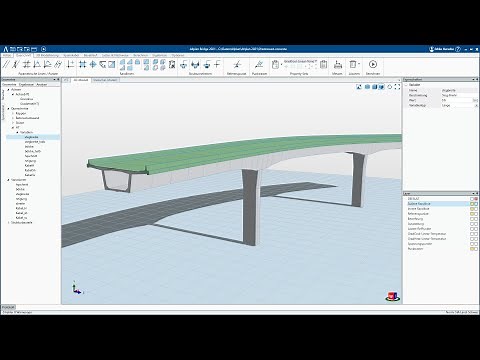This screenshot has height=360, width=480.
Task: Click the grid-cross icon left of Randlinien group
Action: pyautogui.click(x=82, y=64)
